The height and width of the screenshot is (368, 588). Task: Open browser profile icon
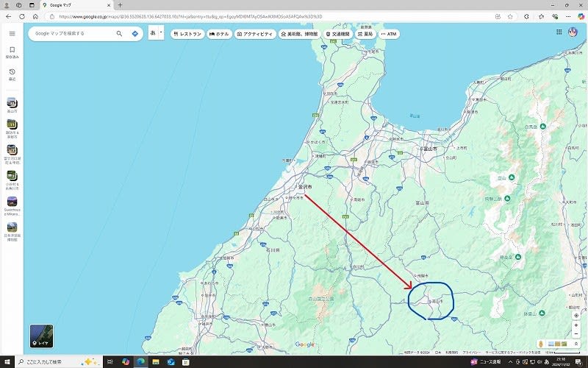[7, 5]
